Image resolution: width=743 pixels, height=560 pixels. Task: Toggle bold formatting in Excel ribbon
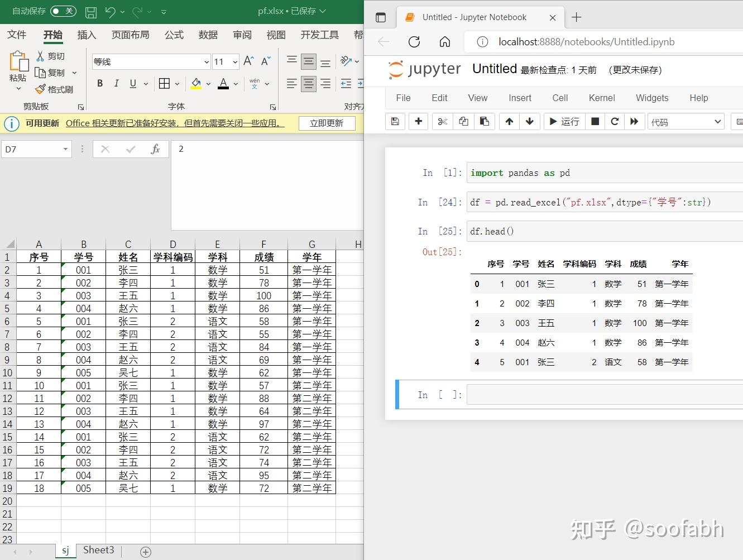(x=100, y=83)
